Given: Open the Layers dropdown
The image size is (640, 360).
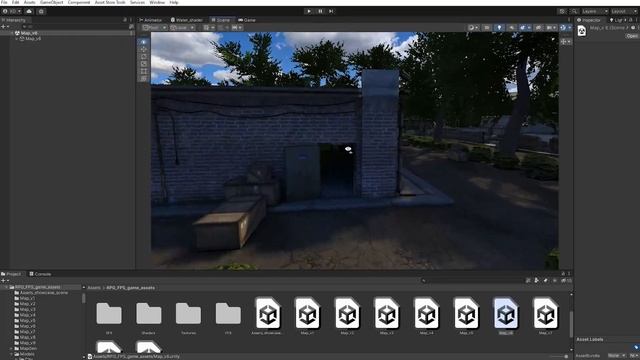Looking at the screenshot, I should pos(595,11).
